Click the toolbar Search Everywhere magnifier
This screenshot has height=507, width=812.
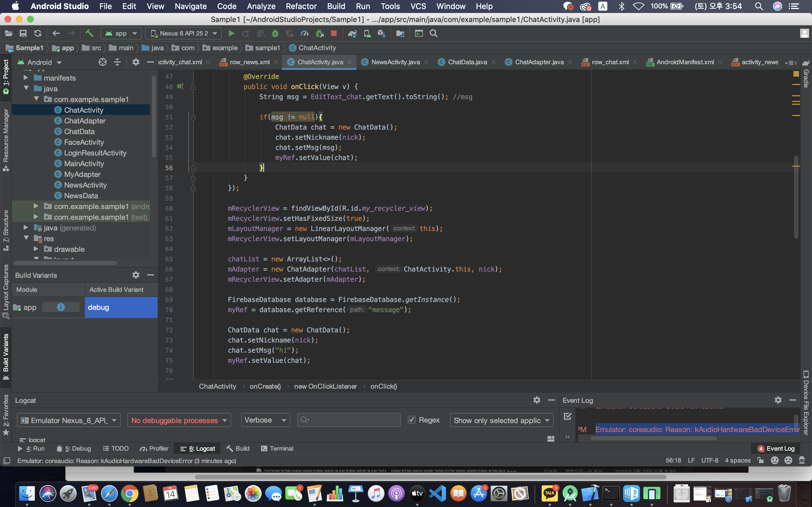pyautogui.click(x=434, y=34)
